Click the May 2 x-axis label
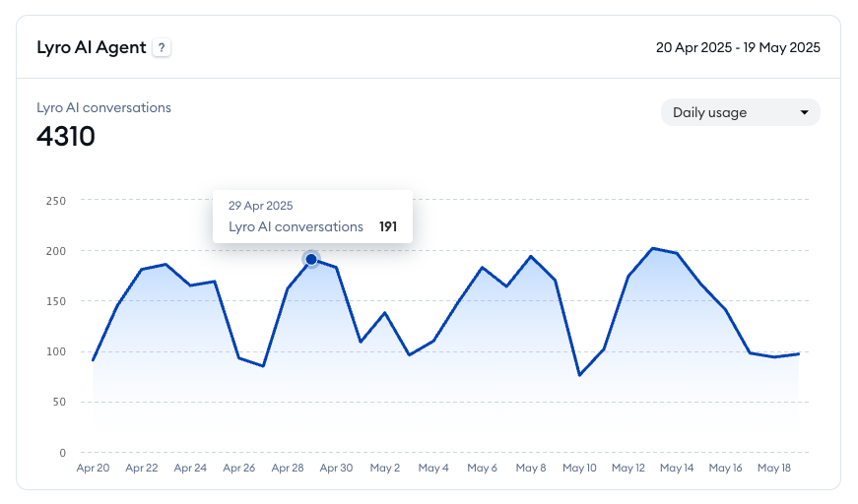This screenshot has width=858, height=504. (385, 468)
